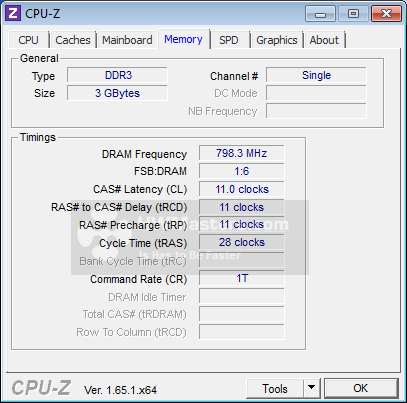
Task: Select the Mainboard tab
Action: [127, 40]
